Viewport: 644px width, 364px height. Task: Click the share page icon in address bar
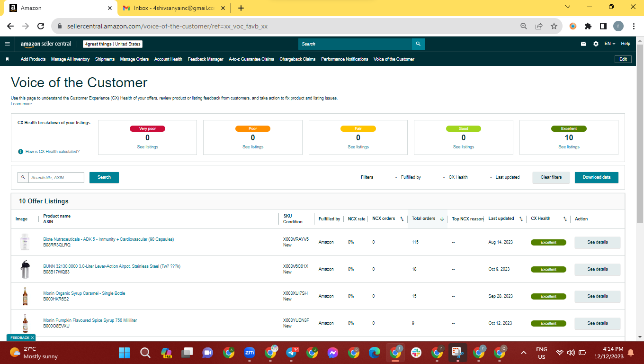[539, 26]
